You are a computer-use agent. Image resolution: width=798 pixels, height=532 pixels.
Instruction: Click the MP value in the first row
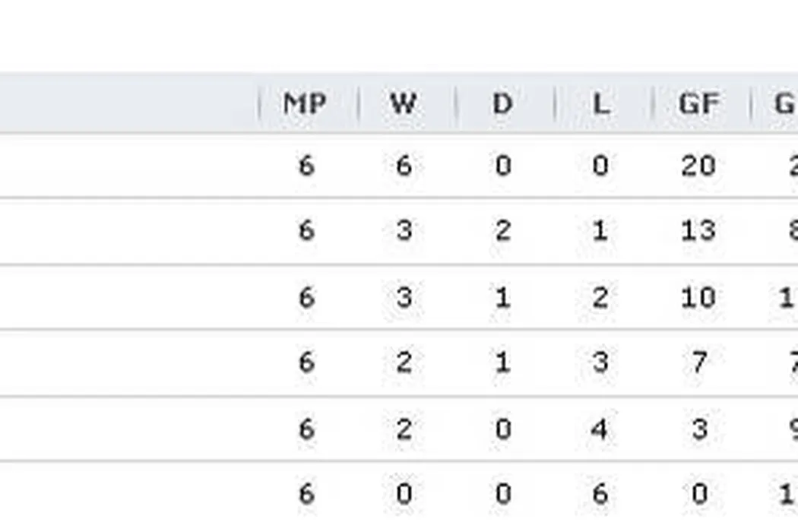[x=306, y=165]
